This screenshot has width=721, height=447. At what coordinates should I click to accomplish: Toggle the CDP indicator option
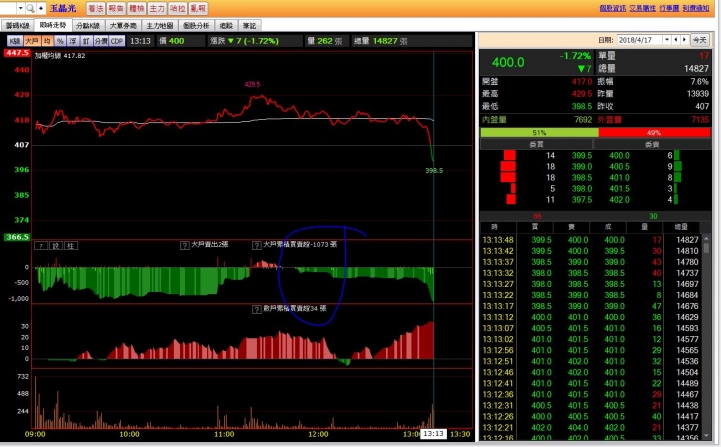pyautogui.click(x=117, y=41)
